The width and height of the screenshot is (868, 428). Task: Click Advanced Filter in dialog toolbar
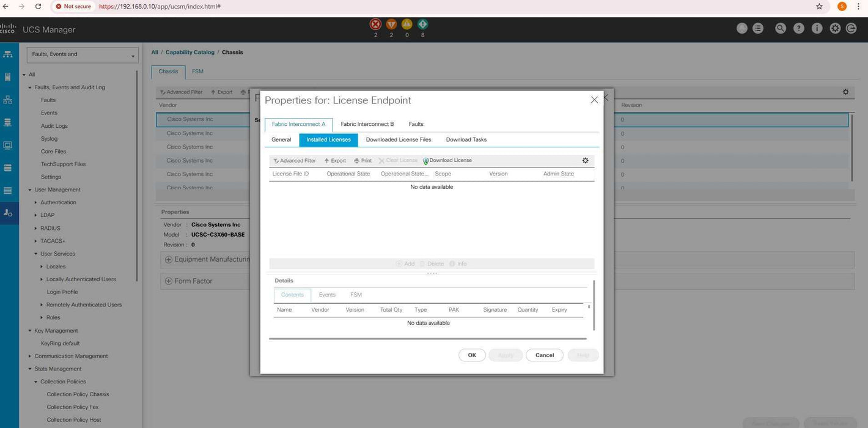[294, 161]
